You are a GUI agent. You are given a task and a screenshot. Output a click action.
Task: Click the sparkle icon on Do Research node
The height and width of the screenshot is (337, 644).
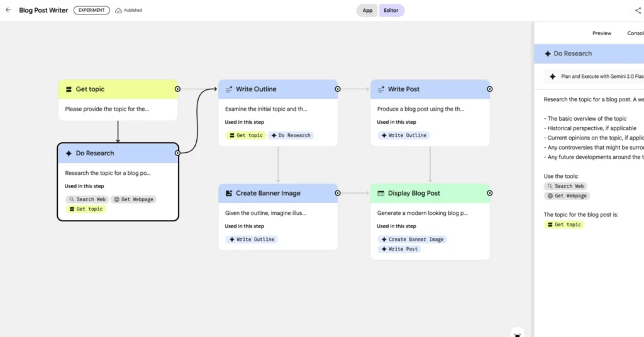click(69, 153)
